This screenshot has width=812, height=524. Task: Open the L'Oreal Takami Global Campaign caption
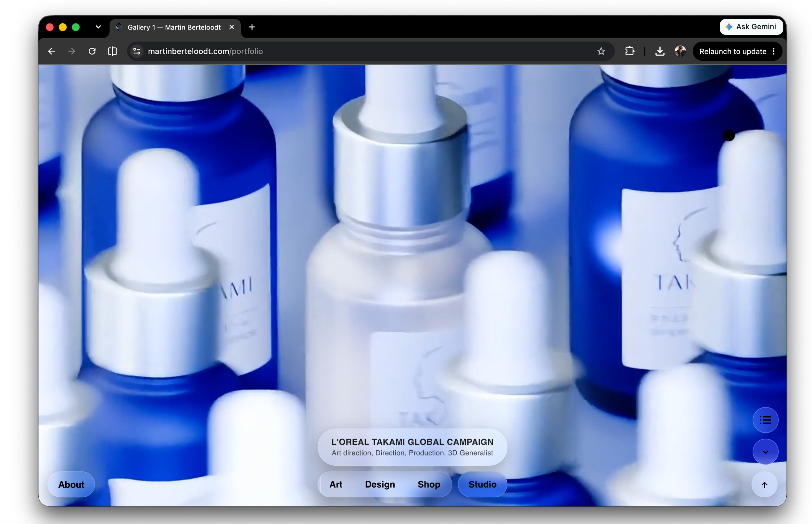pos(412,447)
